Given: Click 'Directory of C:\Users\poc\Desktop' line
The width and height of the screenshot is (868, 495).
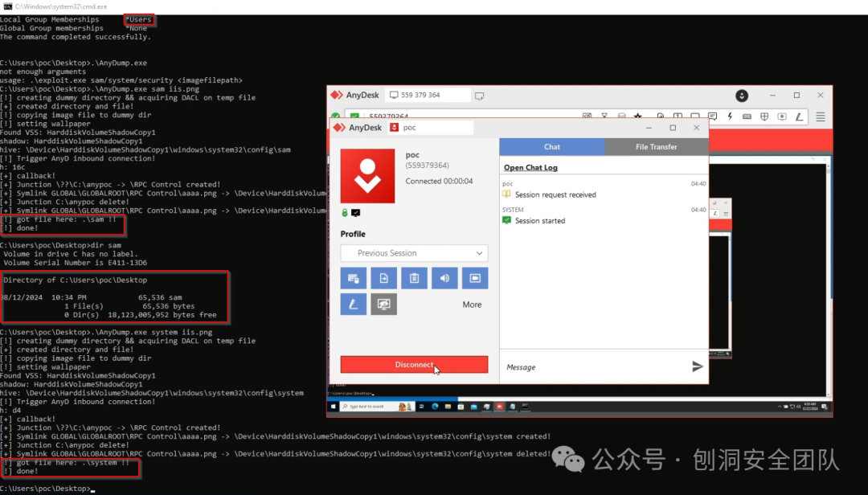Looking at the screenshot, I should (76, 280).
